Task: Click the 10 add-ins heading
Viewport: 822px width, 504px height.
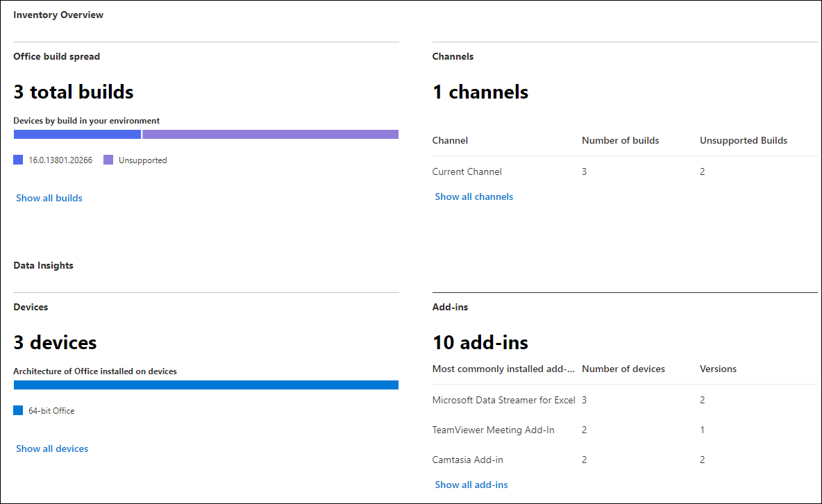Action: [x=480, y=342]
